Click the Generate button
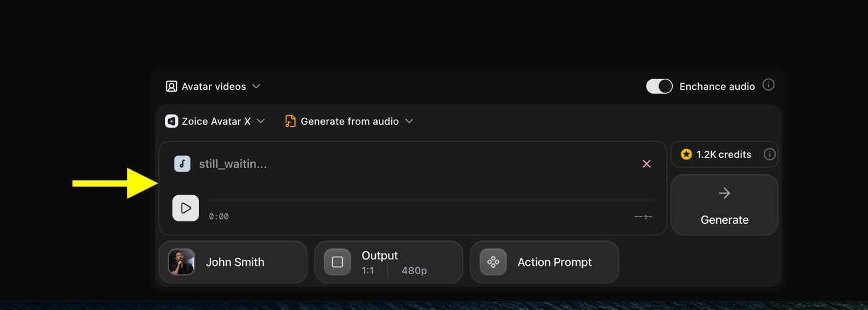The image size is (868, 310). pos(724,205)
